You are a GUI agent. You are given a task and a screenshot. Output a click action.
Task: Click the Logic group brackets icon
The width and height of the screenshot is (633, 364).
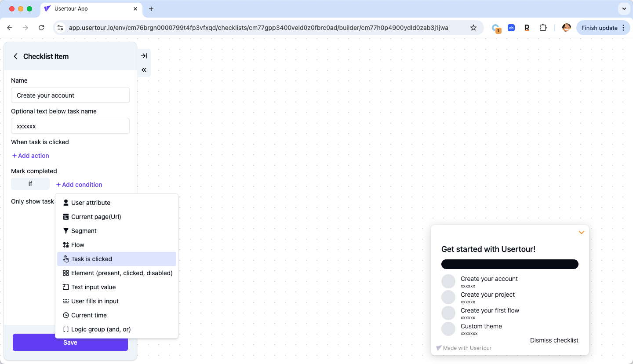[66, 329]
